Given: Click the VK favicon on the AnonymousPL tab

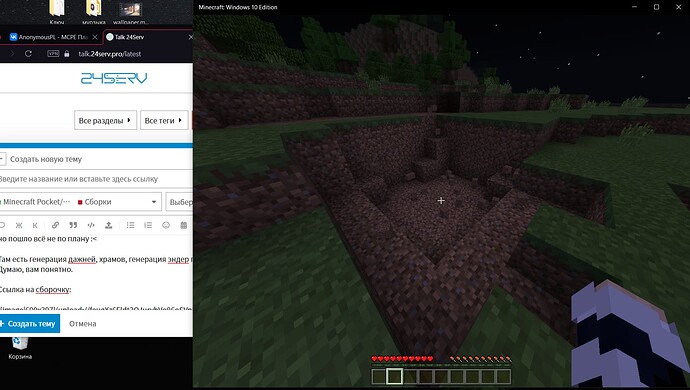Looking at the screenshot, I should coord(13,37).
